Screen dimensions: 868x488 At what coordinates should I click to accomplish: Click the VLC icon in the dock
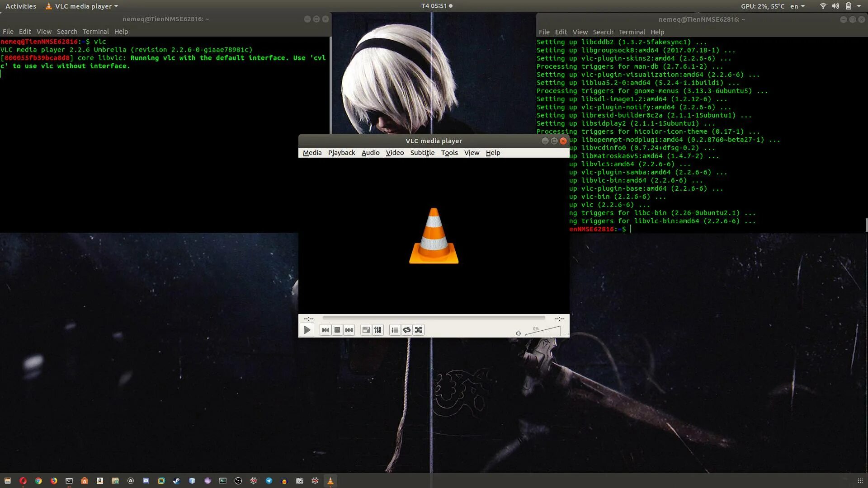point(330,481)
